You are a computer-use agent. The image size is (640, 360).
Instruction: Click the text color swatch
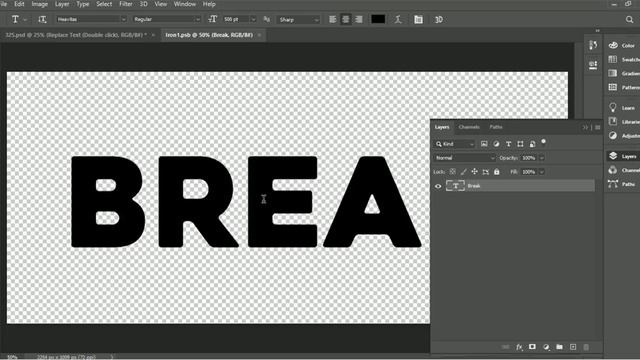point(378,19)
